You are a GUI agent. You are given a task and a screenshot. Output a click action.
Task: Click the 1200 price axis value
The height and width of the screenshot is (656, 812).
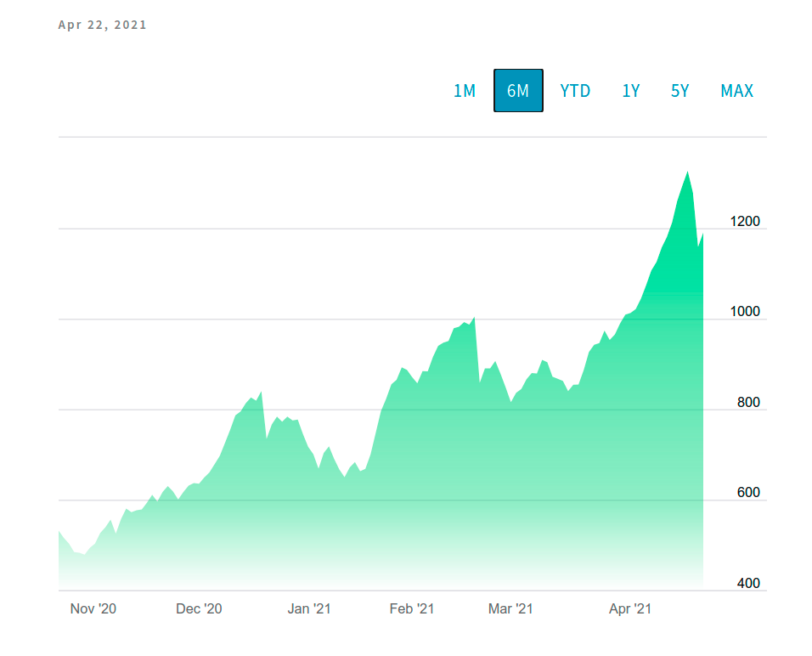pyautogui.click(x=745, y=221)
